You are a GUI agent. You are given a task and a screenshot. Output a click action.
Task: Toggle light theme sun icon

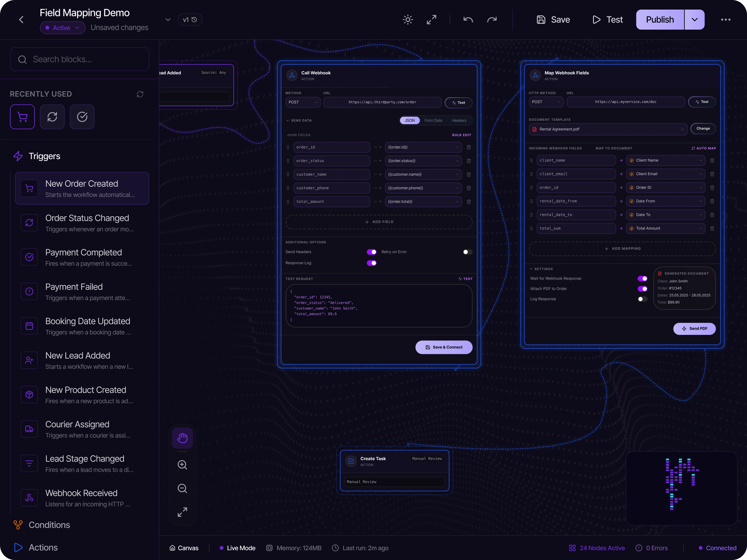click(408, 20)
